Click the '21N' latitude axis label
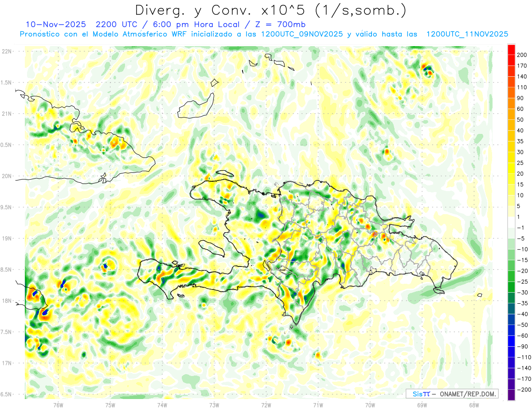Screen dimensions: 532x411 [7, 114]
